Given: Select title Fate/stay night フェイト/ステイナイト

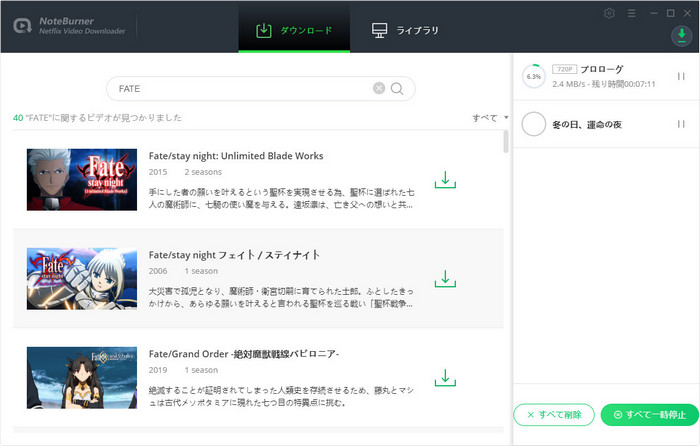Looking at the screenshot, I should [234, 255].
